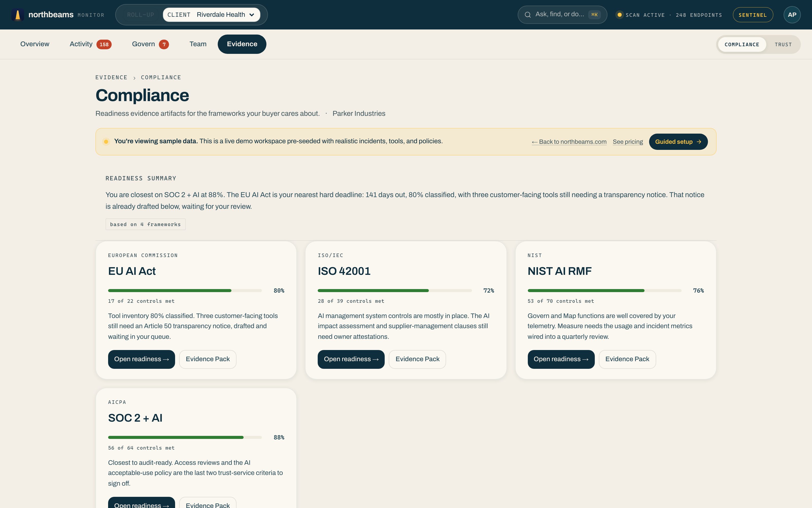The image size is (812, 508).
Task: Click '28 of 39 controls met' text
Action: (351, 301)
